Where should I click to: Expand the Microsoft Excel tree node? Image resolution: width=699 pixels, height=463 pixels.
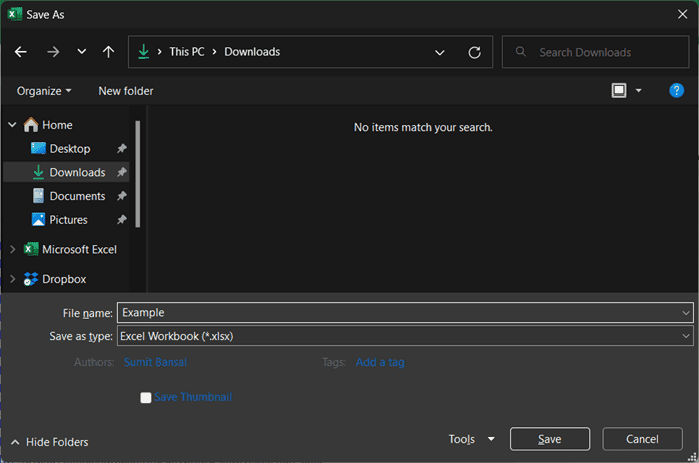click(x=12, y=250)
